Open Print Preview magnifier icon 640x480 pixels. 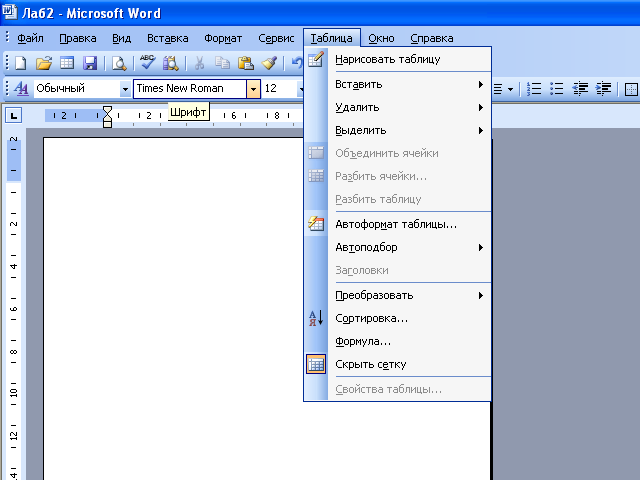point(119,63)
